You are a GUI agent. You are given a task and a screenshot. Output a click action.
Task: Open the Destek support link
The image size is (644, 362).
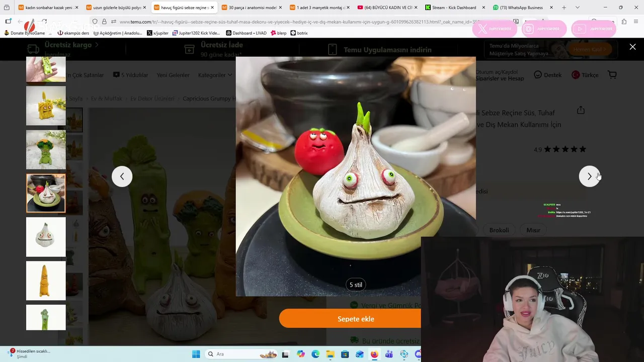548,75
